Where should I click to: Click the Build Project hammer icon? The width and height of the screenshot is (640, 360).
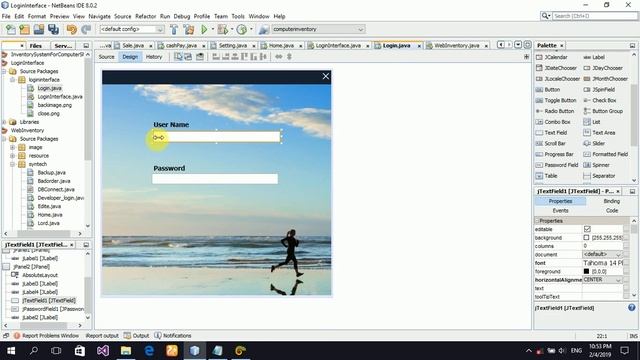[174, 29]
